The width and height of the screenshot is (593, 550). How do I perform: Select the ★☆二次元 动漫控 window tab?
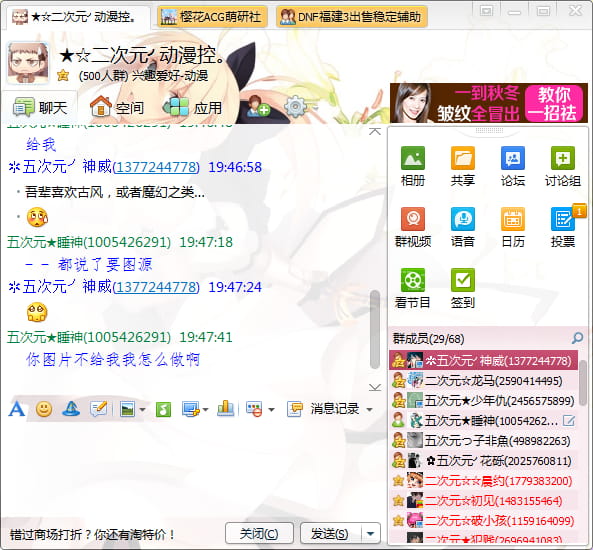click(x=78, y=17)
